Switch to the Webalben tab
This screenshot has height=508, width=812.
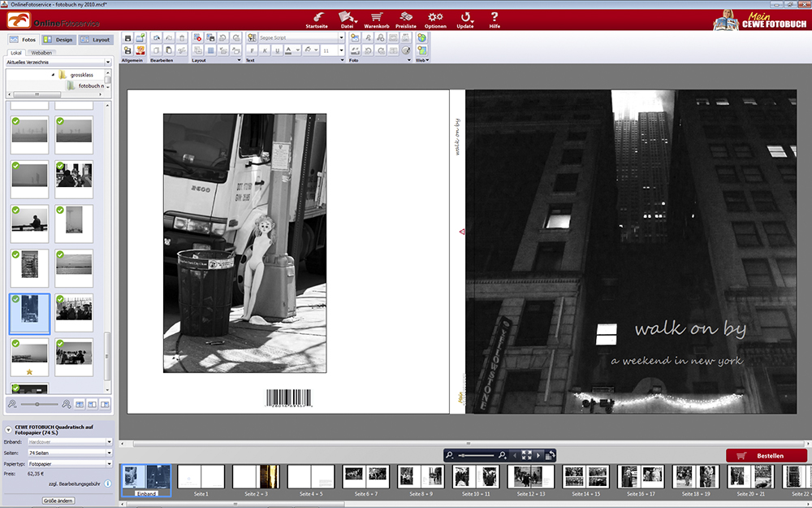(x=41, y=52)
